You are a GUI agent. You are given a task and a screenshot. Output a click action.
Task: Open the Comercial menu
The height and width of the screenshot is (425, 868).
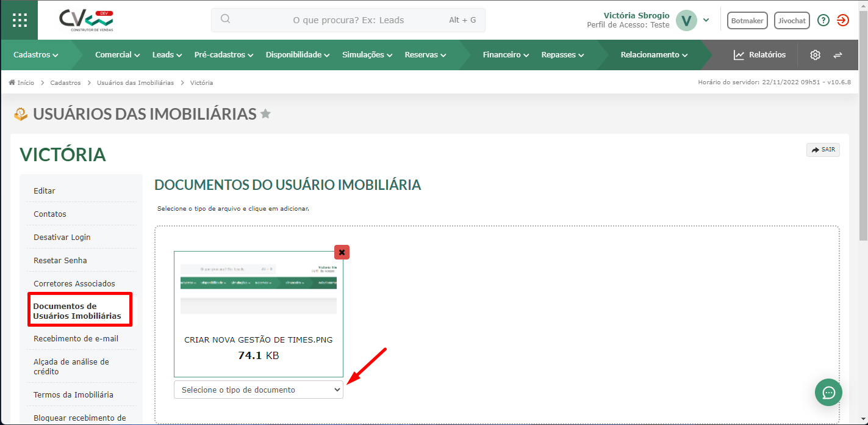(x=118, y=55)
